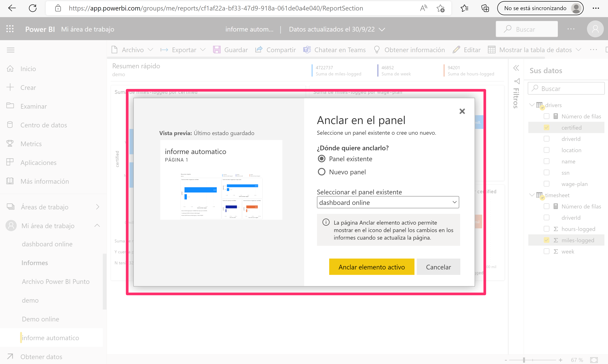
Task: Click the fit to page icon
Action: coord(594,360)
